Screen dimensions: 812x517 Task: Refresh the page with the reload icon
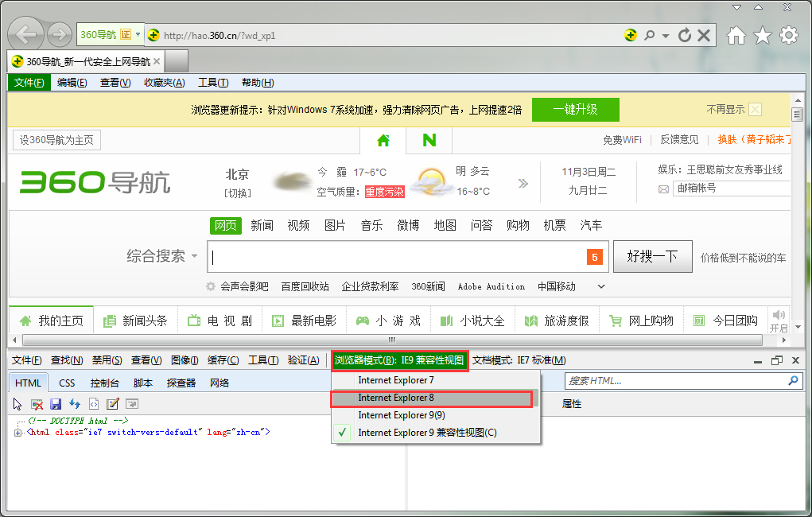[x=685, y=35]
